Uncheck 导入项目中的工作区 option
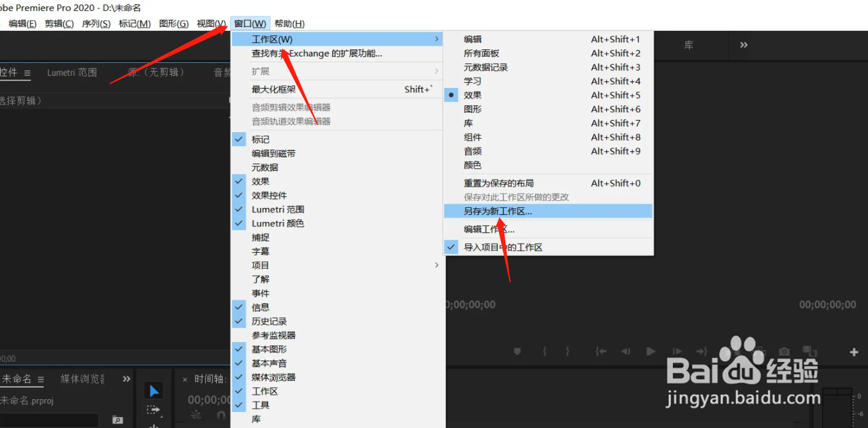 point(451,246)
